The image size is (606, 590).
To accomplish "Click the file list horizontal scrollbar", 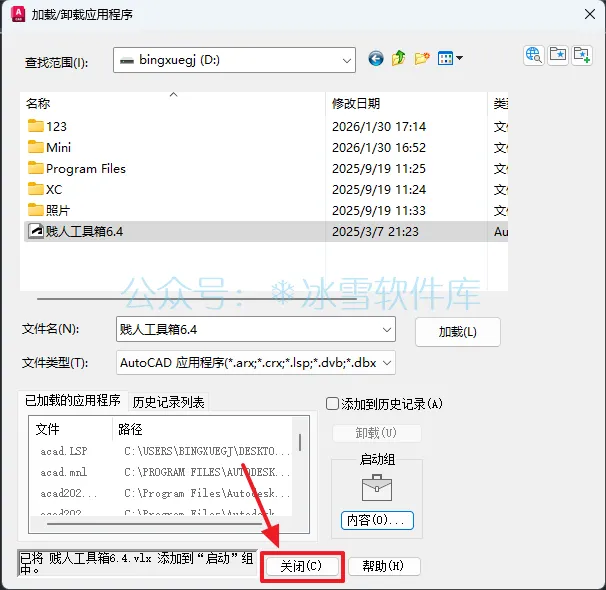I will [197, 299].
